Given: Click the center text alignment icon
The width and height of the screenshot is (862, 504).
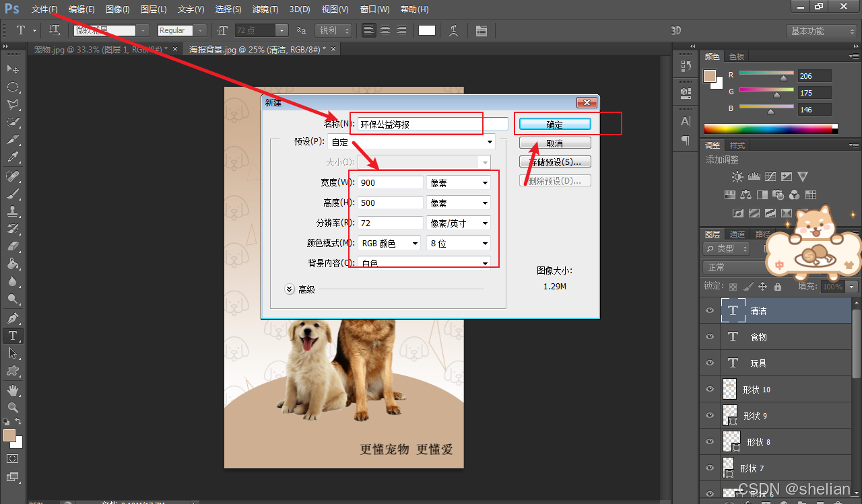Looking at the screenshot, I should point(385,30).
